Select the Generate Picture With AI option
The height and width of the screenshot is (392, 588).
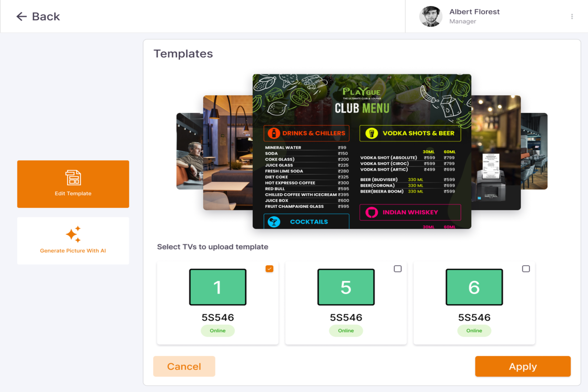click(73, 250)
